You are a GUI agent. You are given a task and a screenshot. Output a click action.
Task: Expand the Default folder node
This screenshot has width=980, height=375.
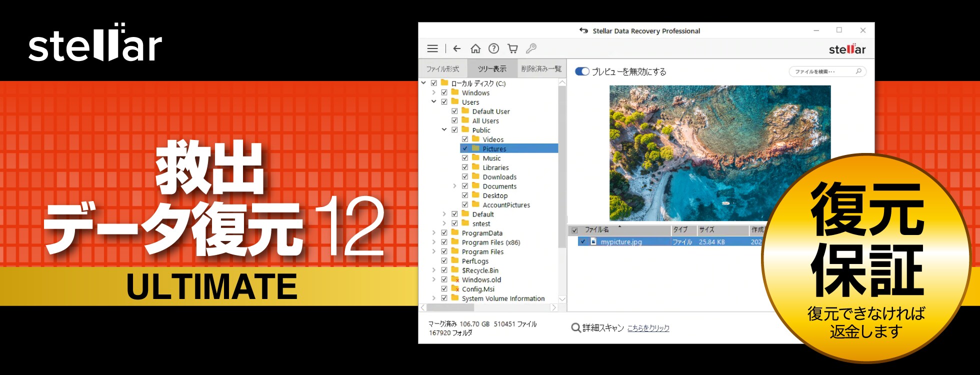pos(444,214)
